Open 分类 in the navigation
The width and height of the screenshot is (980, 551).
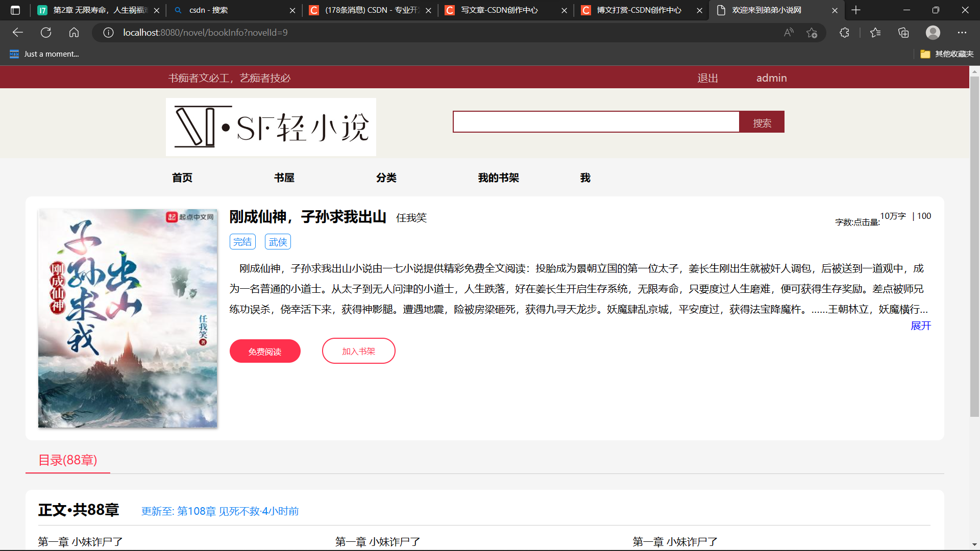386,178
